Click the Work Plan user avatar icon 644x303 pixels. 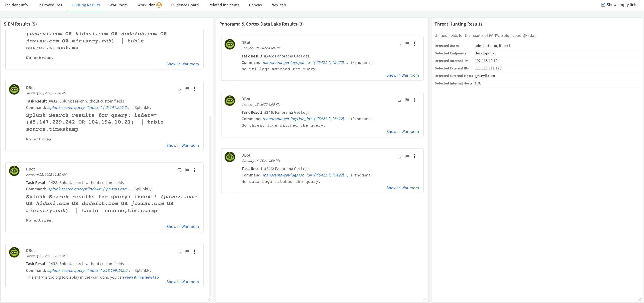click(159, 5)
